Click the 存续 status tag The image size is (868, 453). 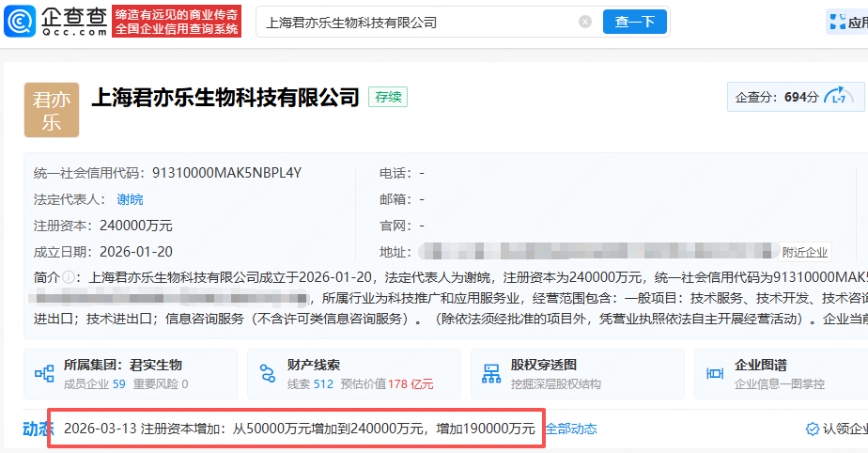pos(388,97)
